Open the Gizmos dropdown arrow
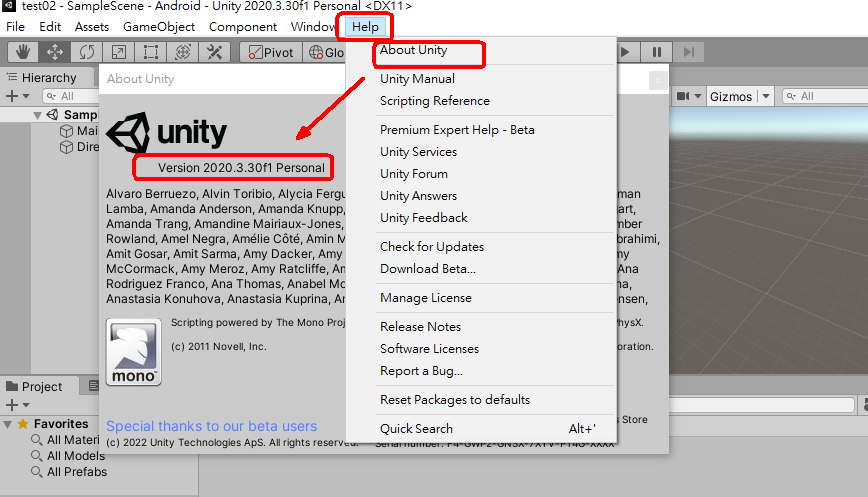The image size is (868, 497). click(766, 96)
